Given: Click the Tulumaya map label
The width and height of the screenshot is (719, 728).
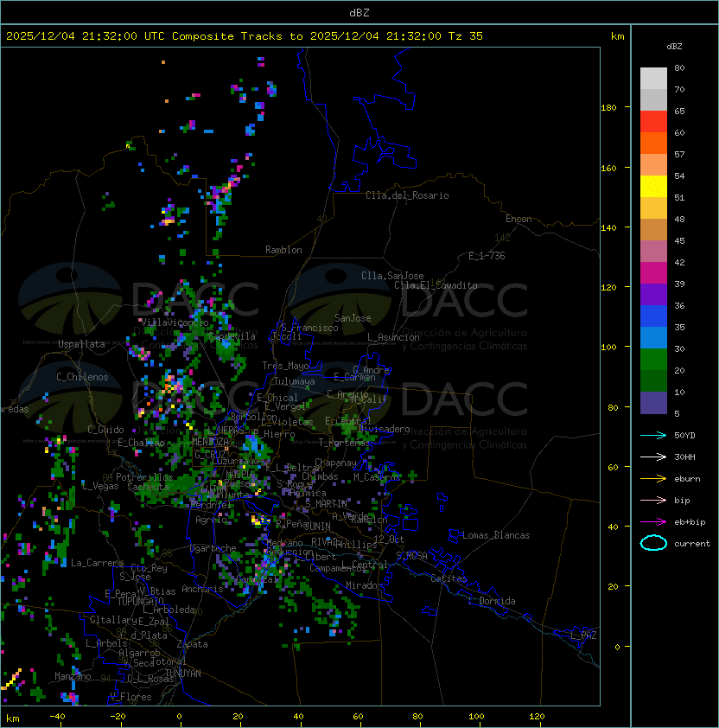Looking at the screenshot, I should [x=295, y=381].
